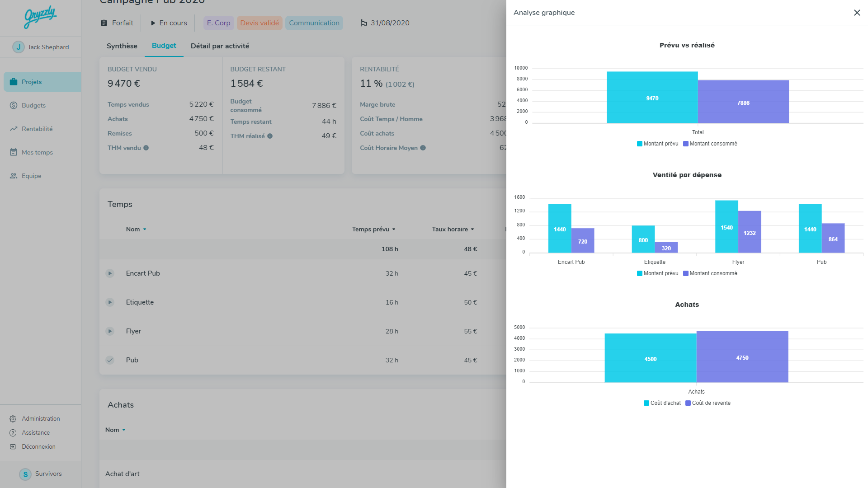Screen dimensions: 868x488
Task: Toggle the Pub row checkmark
Action: pos(110,360)
